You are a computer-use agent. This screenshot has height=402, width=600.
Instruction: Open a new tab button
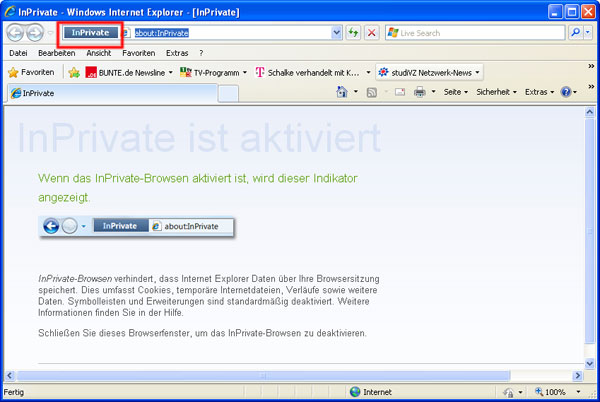[x=228, y=94]
